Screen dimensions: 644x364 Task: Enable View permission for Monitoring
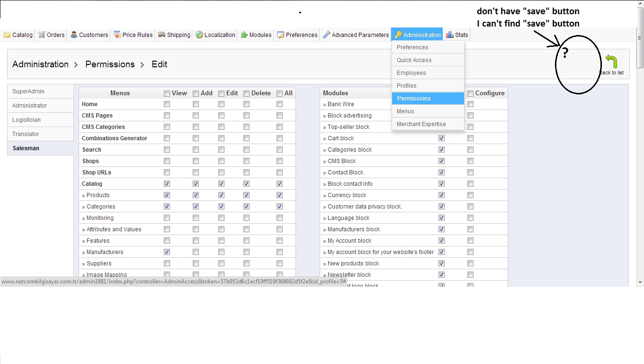[x=167, y=218]
